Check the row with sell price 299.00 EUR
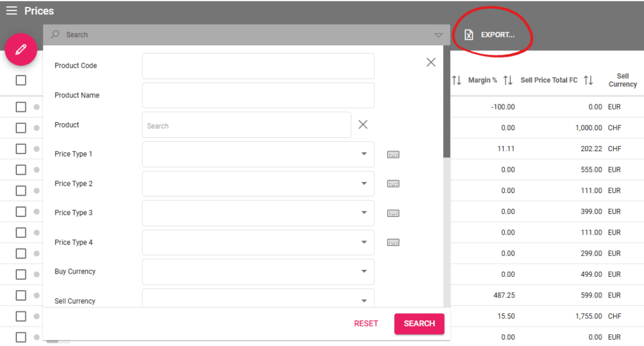Image resolution: width=644 pixels, height=346 pixels. 21,254
